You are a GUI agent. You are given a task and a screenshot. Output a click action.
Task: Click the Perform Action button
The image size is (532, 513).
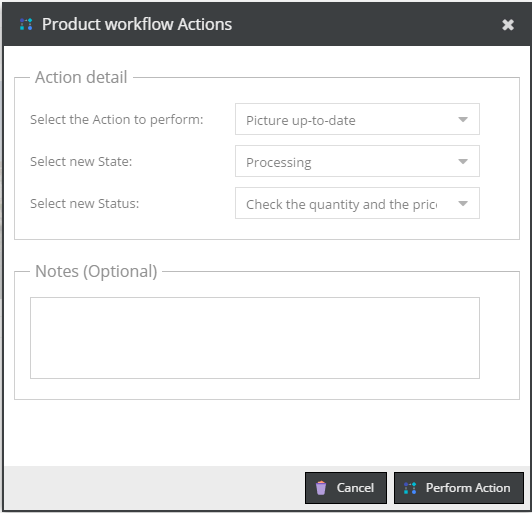[459, 488]
